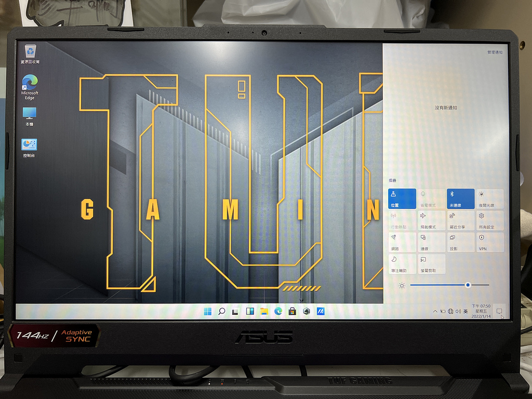This screenshot has width=532, height=399.
Task: Open taskbar Search magnifier
Action: pos(221,311)
